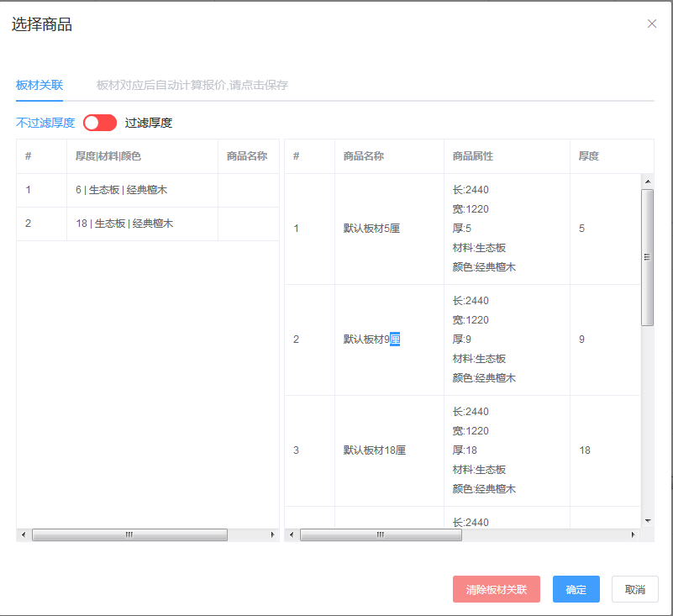Cancel the dialog with 取消 button
673x616 pixels.
634,589
